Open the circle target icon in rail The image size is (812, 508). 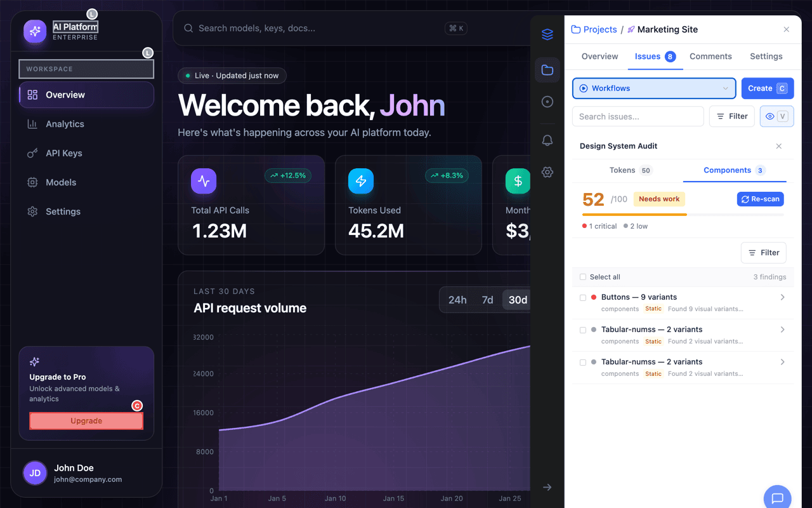click(x=547, y=102)
